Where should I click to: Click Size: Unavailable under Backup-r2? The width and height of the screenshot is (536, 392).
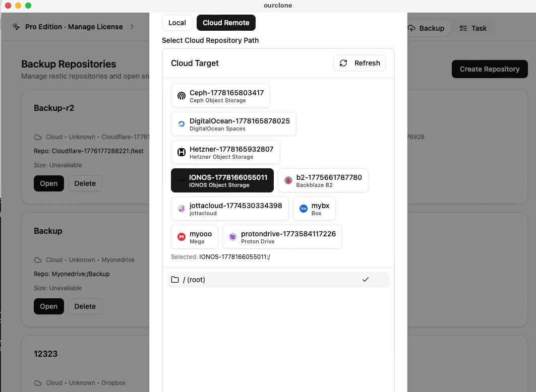58,165
